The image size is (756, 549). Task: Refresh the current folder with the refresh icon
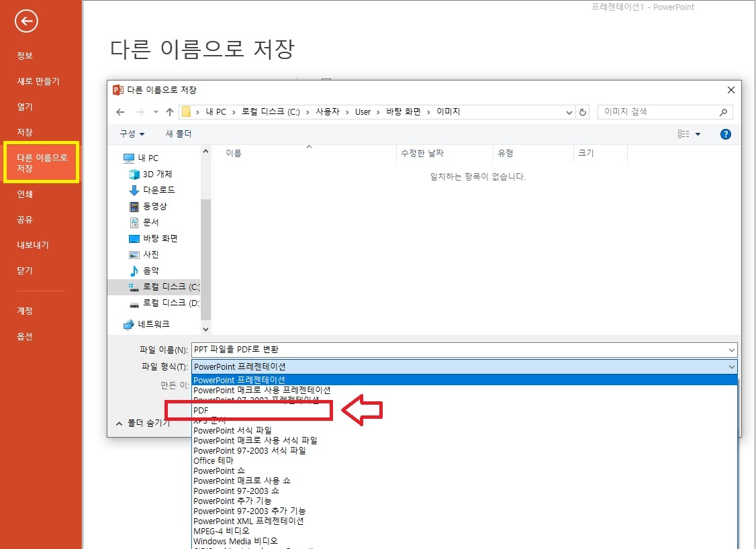[583, 111]
